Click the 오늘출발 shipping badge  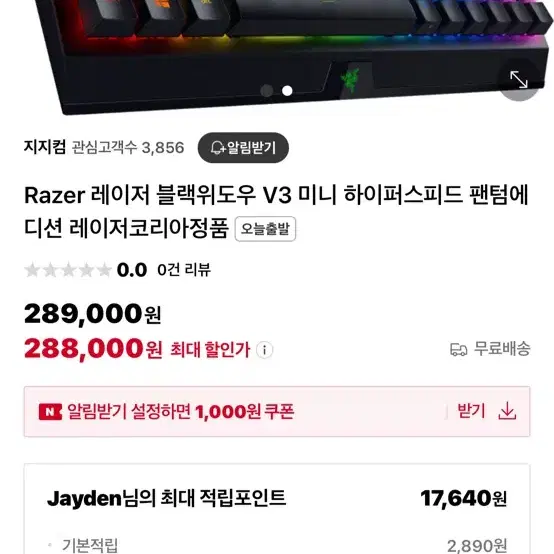tap(265, 229)
